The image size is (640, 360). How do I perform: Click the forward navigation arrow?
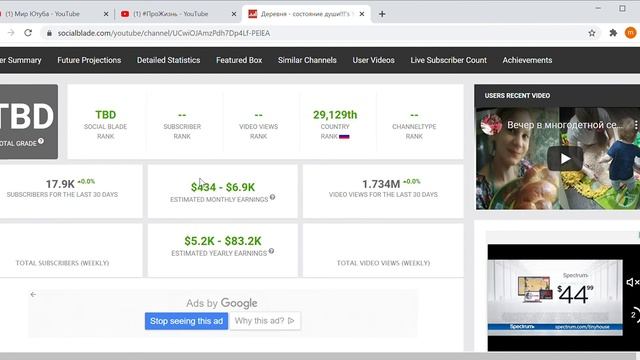click(11, 33)
